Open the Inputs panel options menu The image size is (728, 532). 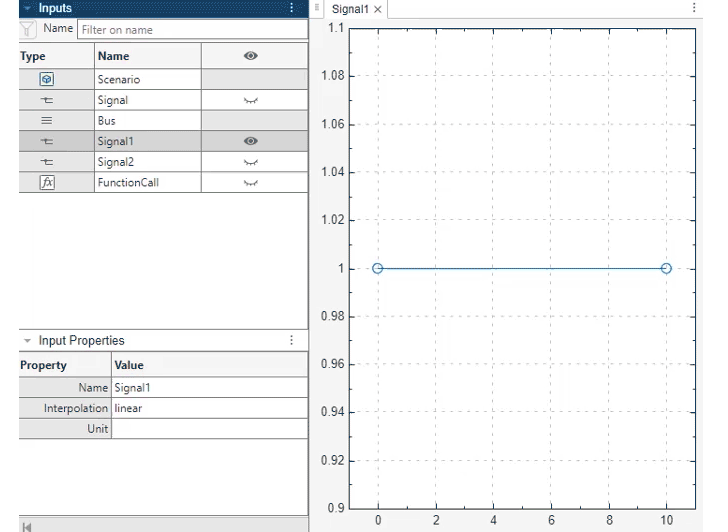[292, 8]
